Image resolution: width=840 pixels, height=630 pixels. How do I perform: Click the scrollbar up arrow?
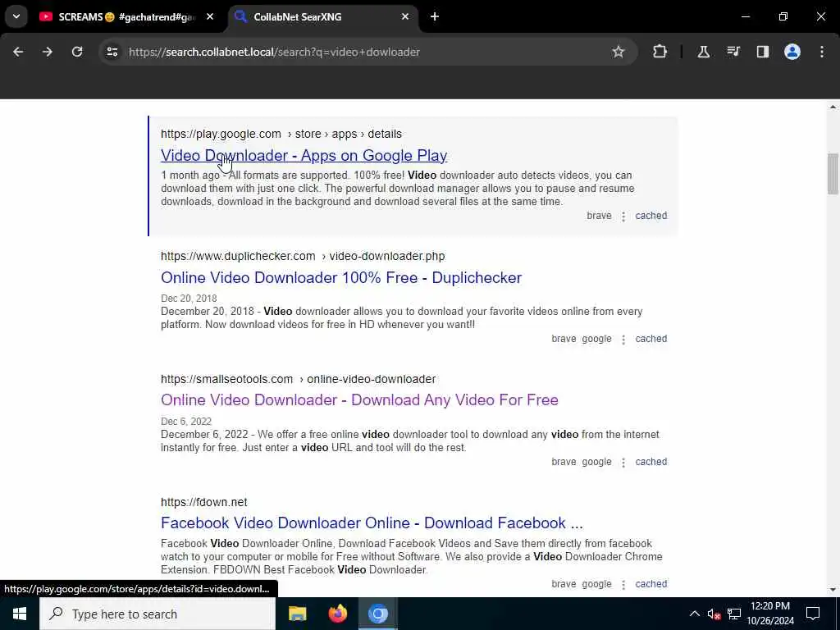[x=833, y=107]
